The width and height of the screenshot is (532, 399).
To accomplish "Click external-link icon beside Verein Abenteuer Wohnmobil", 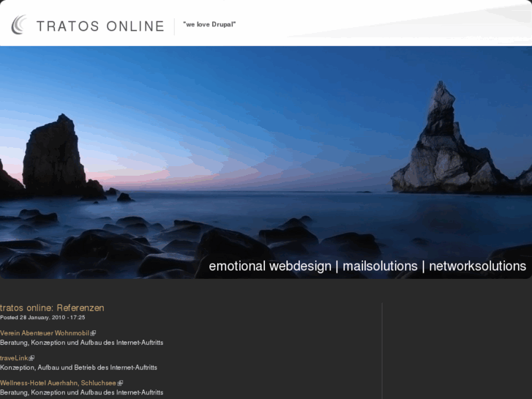I will pos(93,333).
